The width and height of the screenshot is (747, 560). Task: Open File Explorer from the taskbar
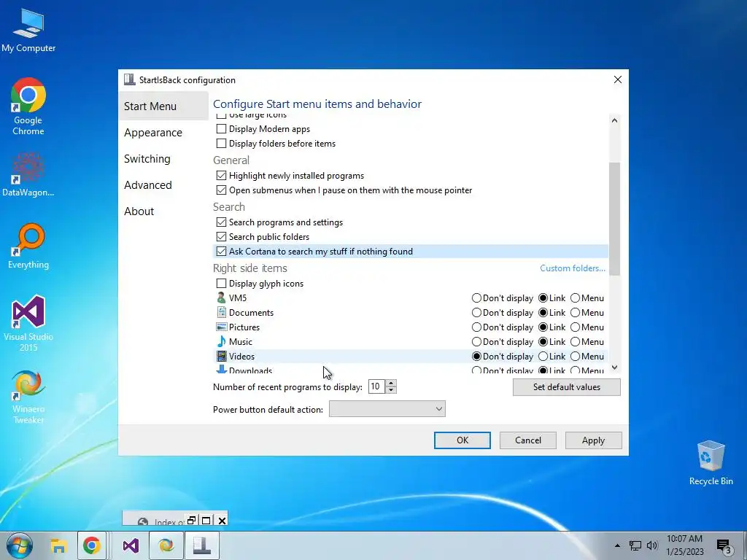[58, 545]
